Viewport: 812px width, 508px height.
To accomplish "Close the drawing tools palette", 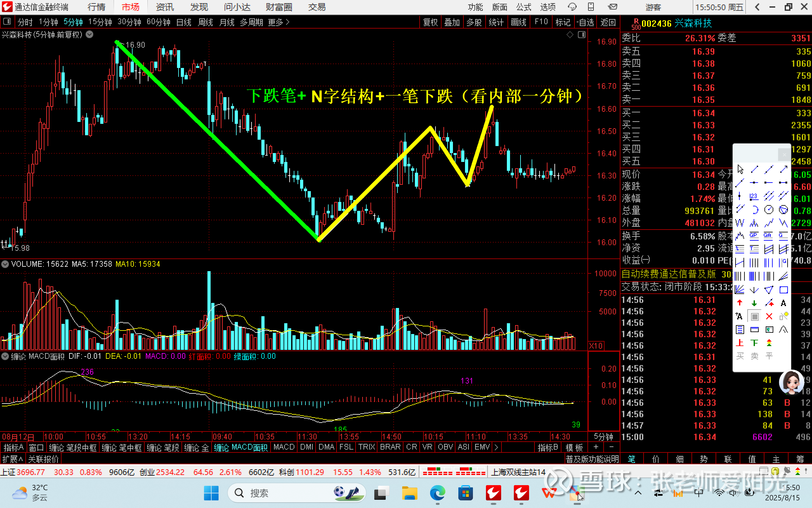I will pos(784,155).
